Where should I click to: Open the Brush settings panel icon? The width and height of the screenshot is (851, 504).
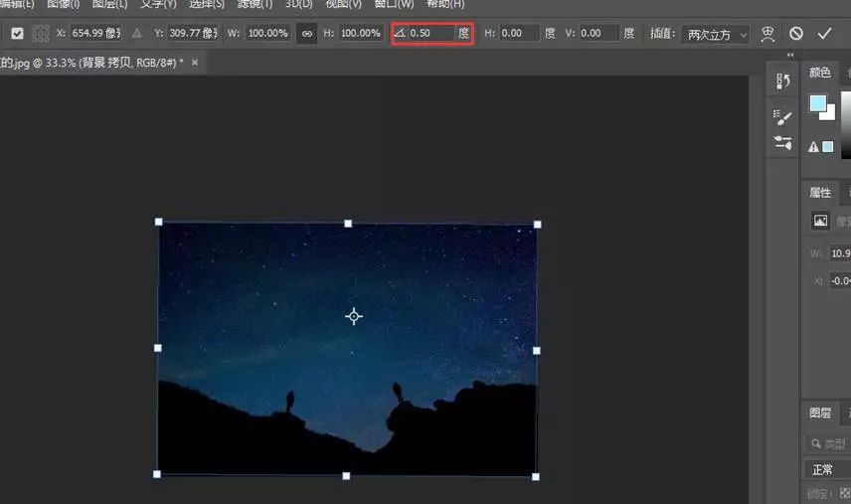tap(782, 116)
